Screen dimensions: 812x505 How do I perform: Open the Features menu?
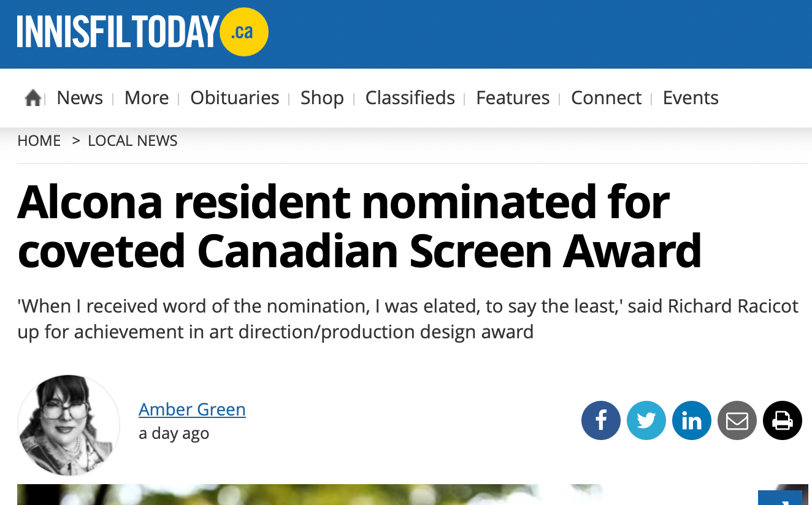[x=513, y=98]
